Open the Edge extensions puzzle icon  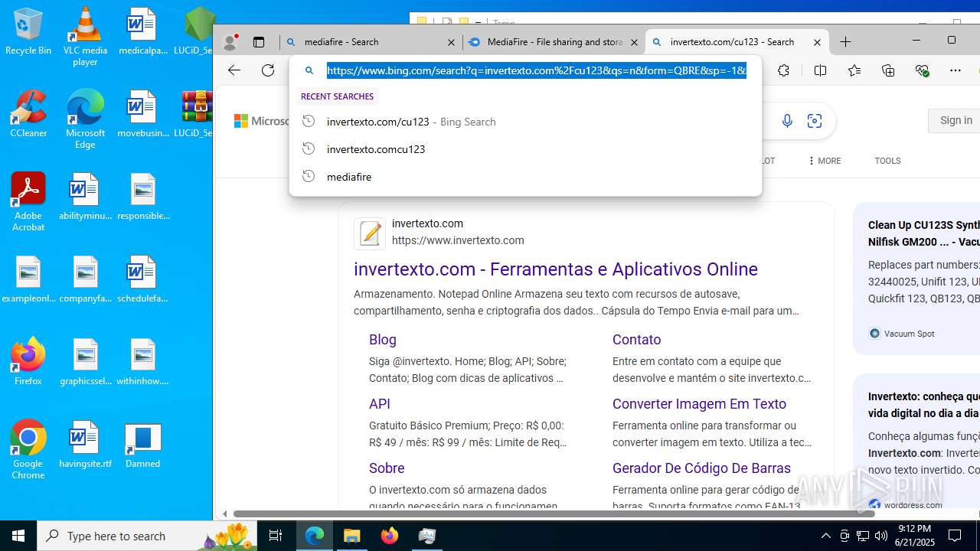tap(783, 70)
